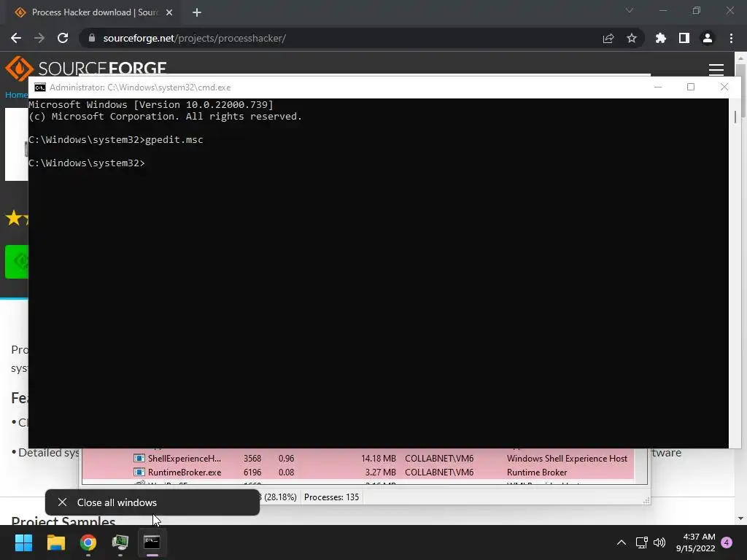This screenshot has height=560, width=747.
Task: Share this page icon in address bar
Action: (x=608, y=39)
